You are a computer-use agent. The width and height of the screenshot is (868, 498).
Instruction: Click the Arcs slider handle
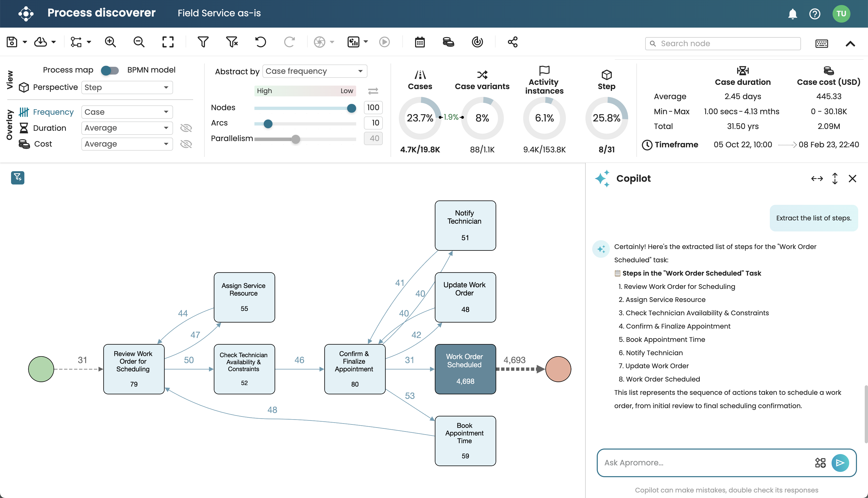pos(268,124)
